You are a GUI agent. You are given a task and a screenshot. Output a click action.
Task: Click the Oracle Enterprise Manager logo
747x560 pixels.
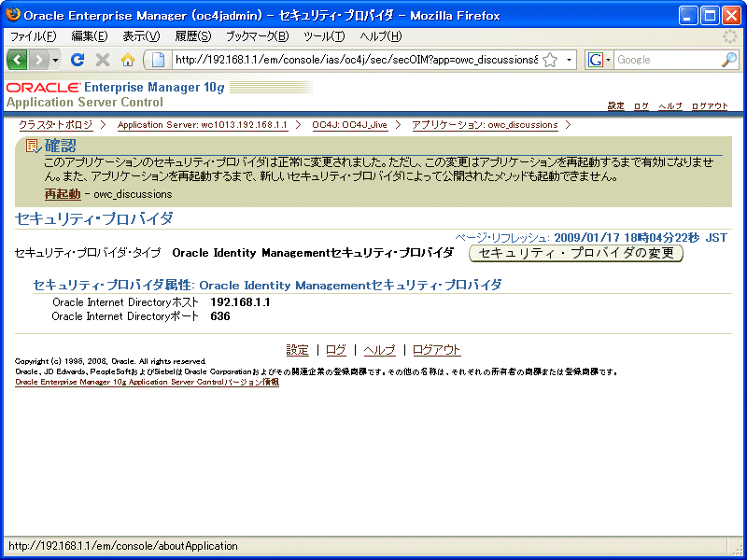[x=115, y=87]
